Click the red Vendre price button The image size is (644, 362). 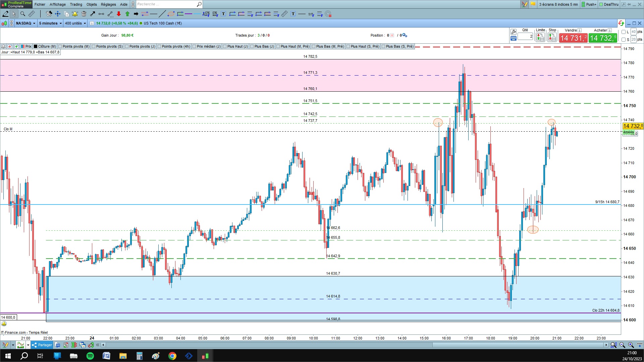[573, 38]
